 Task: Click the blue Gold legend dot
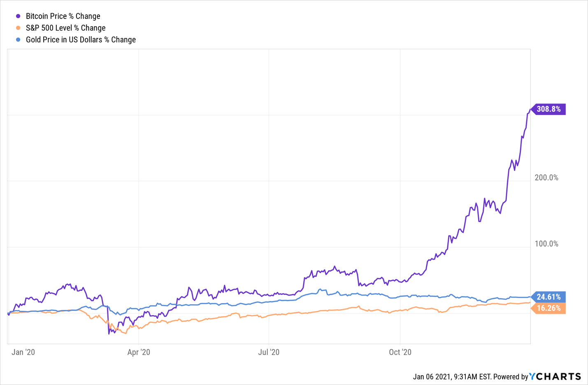18,40
